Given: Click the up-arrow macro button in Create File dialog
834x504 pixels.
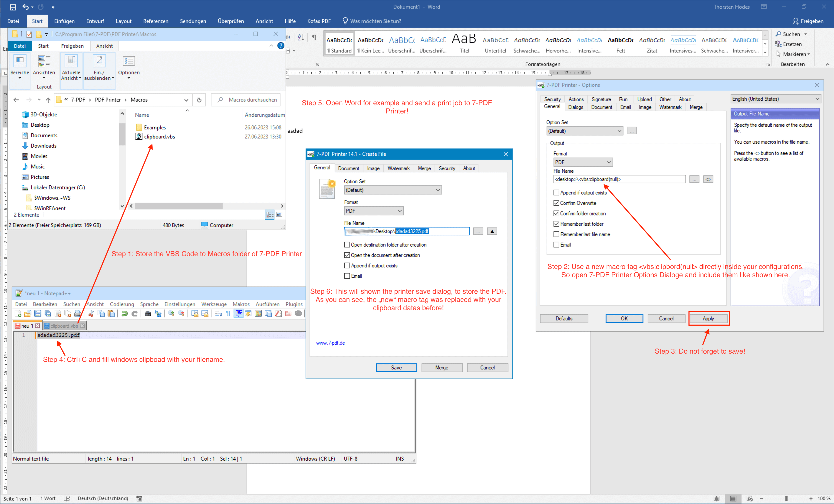Looking at the screenshot, I should pos(492,231).
